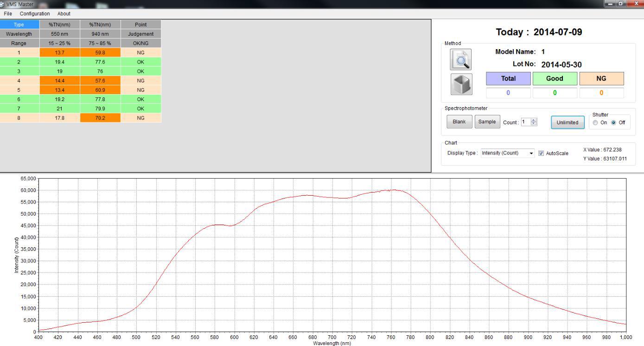Click the Good count value 0
The image size is (644, 346).
(x=555, y=93)
